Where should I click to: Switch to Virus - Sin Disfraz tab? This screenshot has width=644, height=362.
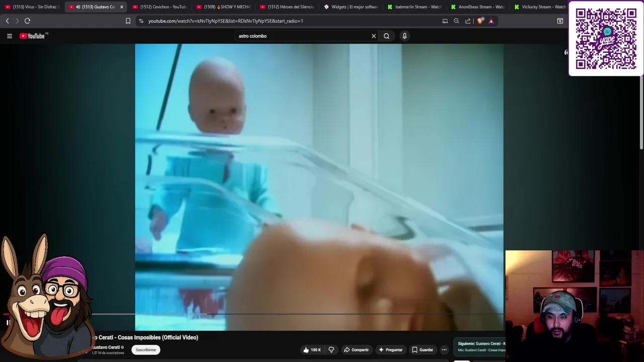[32, 7]
